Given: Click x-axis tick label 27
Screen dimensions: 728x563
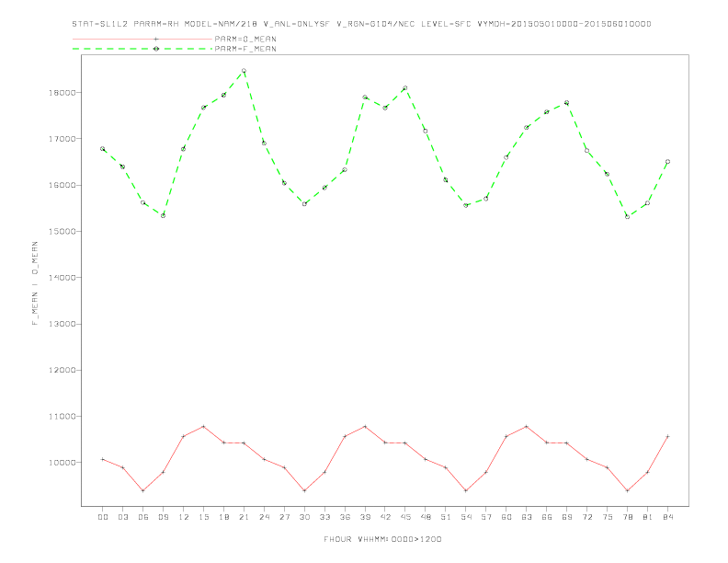Looking at the screenshot, I should click(284, 517).
